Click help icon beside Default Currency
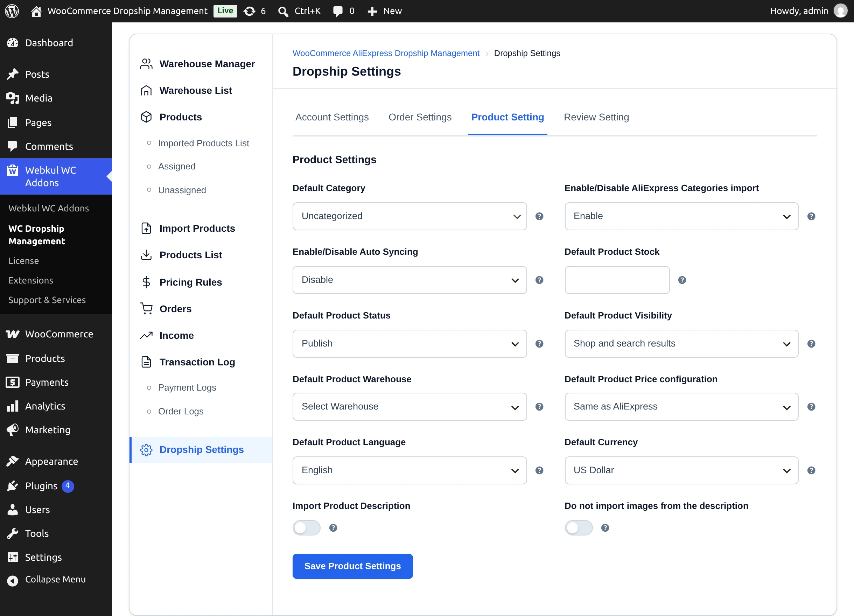The image size is (854, 616). point(811,470)
